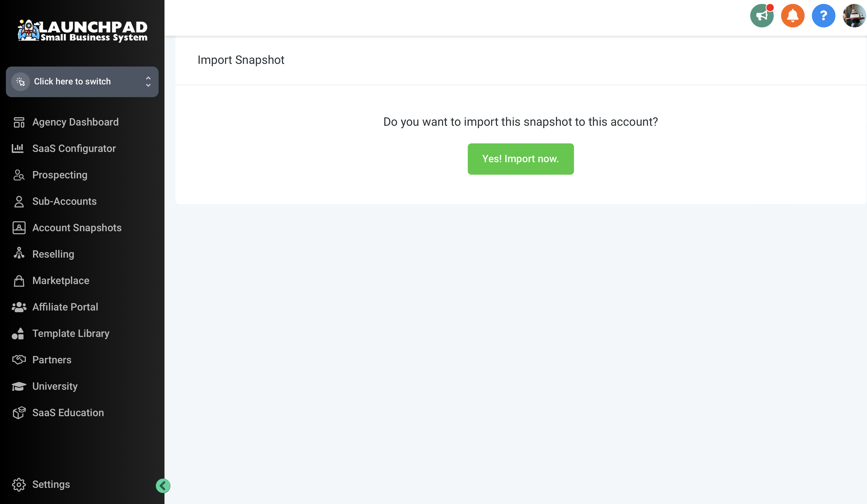
Task: Open Account Snapshots page
Action: click(x=77, y=228)
